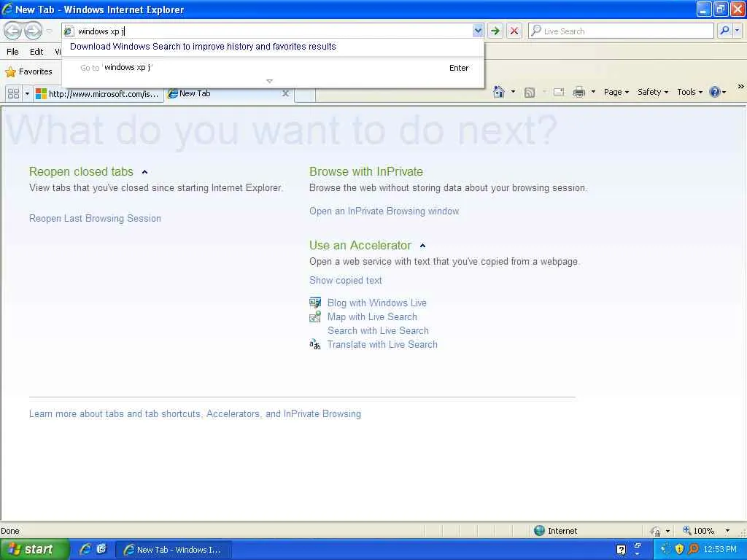Click the second Quick Launch icon
Viewport: 747px width, 560px height.
pyautogui.click(x=101, y=549)
